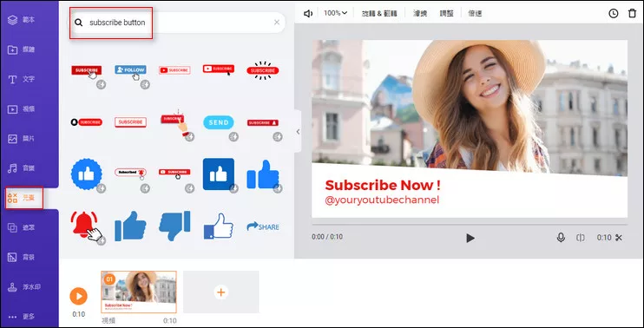Add the subscribe element with pointing finger

(174, 122)
